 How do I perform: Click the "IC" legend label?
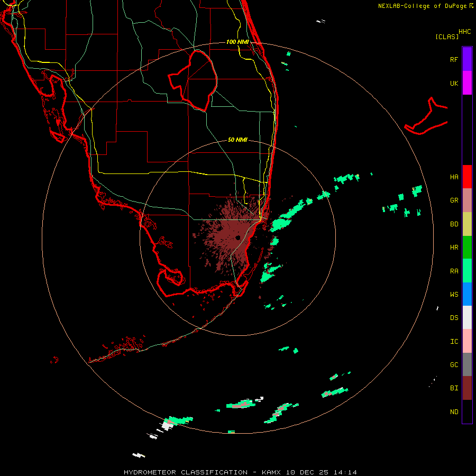[x=454, y=341]
